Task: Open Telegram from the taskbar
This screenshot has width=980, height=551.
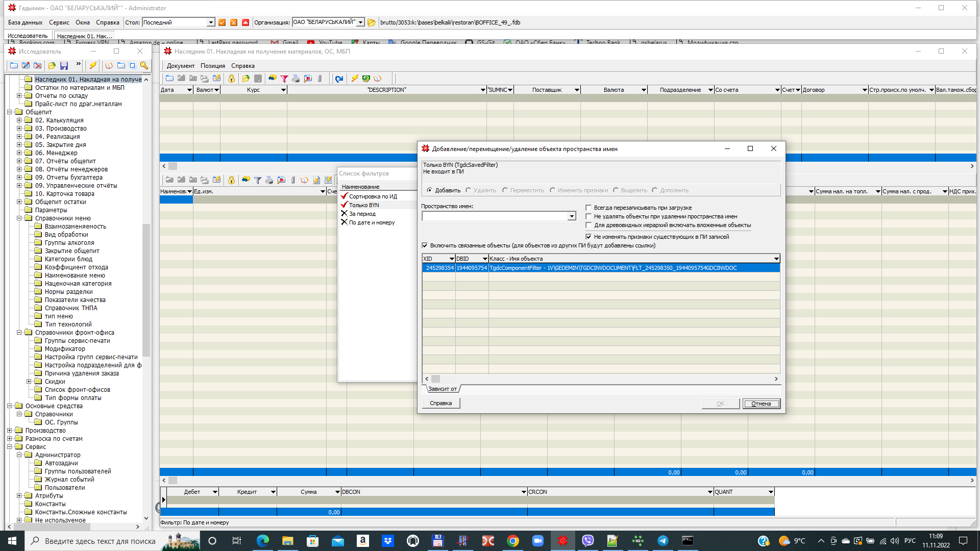Action: pos(663,541)
